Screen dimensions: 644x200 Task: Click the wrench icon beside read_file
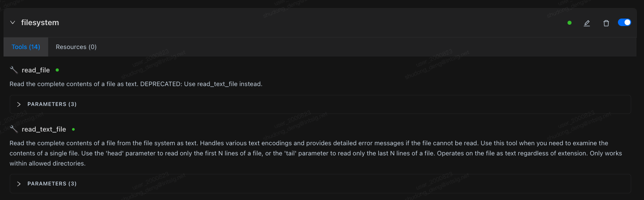[x=14, y=70]
